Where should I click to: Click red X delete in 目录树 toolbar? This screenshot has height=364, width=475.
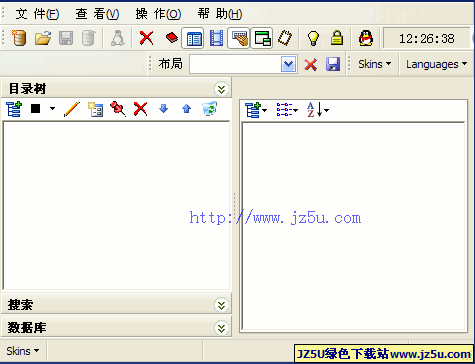pos(140,109)
